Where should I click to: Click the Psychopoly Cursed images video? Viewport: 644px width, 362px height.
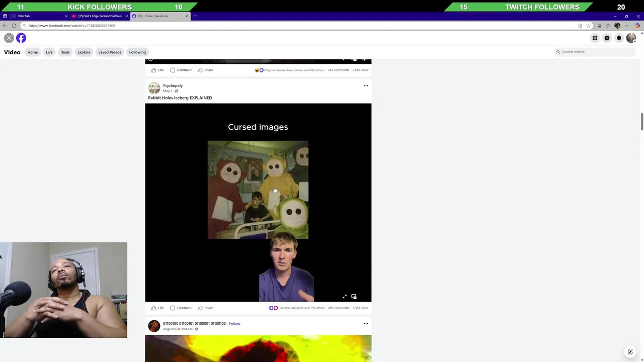coord(258,203)
